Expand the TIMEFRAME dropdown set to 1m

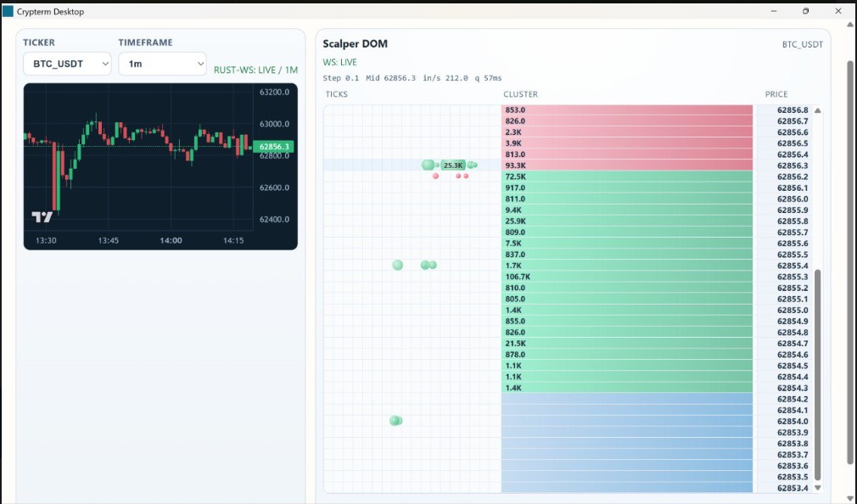[x=162, y=64]
